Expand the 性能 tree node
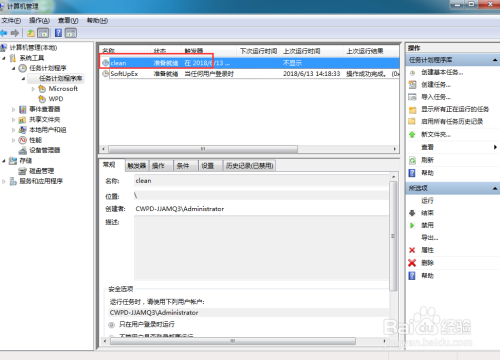Screen dimensions: 500x360 coord(14,140)
